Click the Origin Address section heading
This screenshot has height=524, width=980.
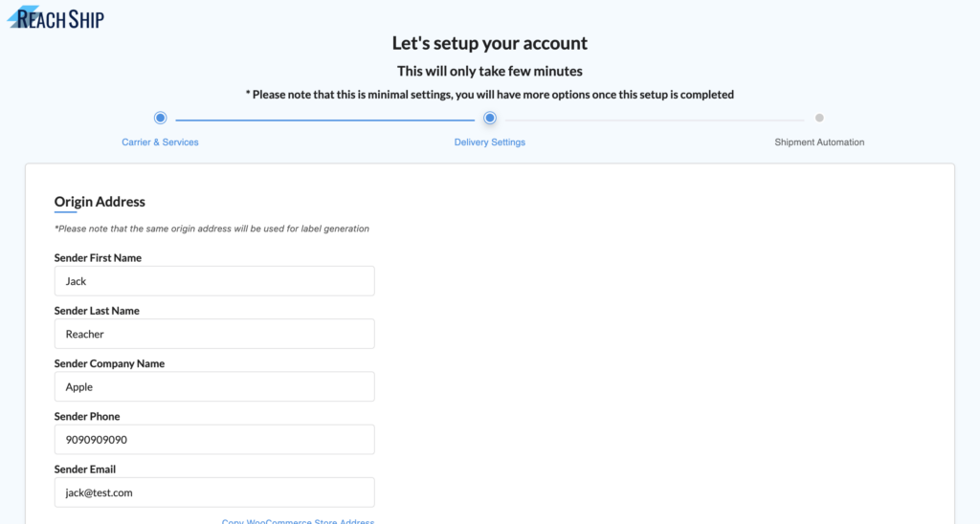pos(100,201)
